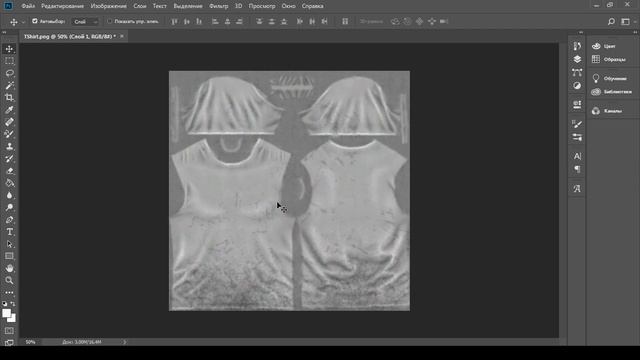The image size is (640, 360).
Task: Open the Слой auto-select dropdown
Action: coord(85,22)
